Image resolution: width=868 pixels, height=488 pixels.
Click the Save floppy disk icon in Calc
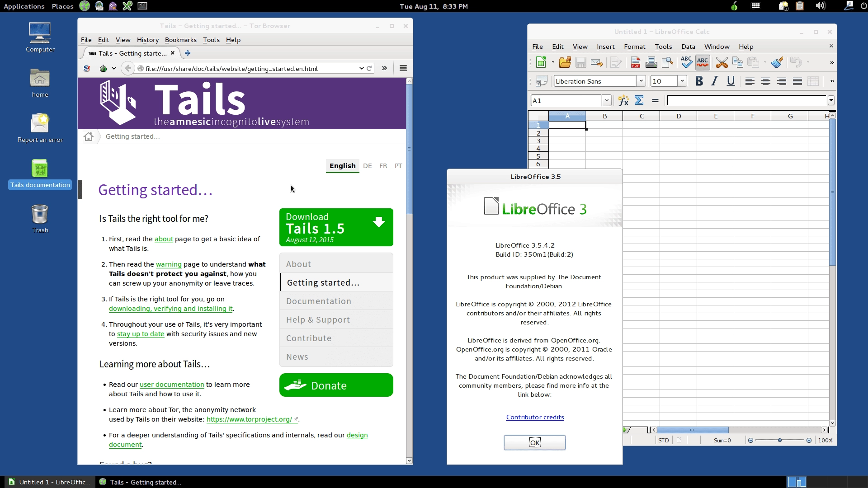click(x=581, y=62)
